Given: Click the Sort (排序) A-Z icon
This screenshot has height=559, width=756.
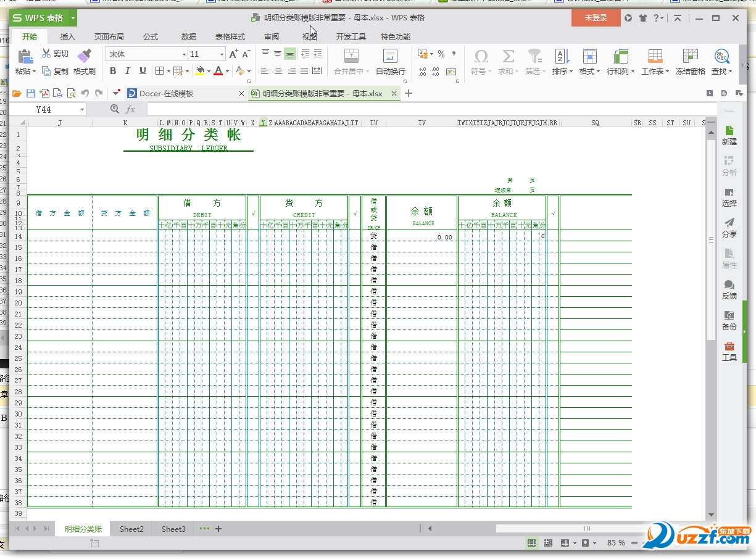Looking at the screenshot, I should tap(562, 56).
